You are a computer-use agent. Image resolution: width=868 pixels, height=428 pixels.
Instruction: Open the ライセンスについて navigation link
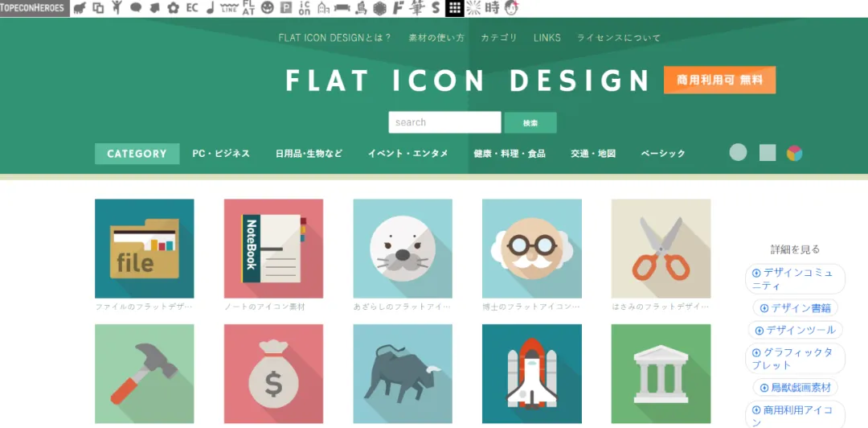click(x=619, y=38)
